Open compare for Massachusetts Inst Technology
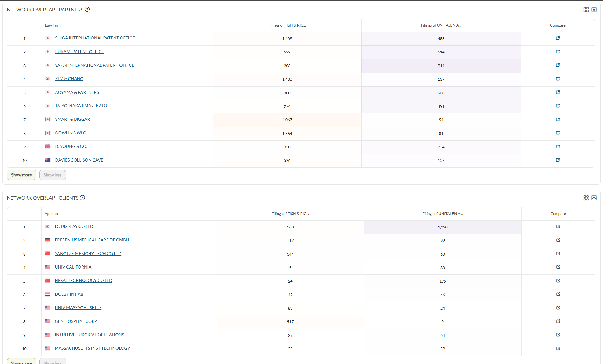Viewport: 603px width, 364px height. click(x=558, y=349)
